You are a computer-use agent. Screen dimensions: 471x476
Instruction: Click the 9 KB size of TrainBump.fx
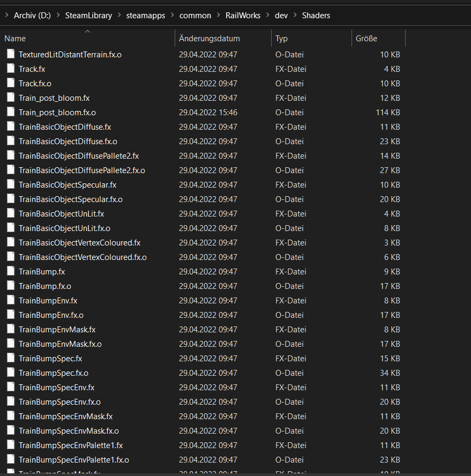pyautogui.click(x=392, y=271)
